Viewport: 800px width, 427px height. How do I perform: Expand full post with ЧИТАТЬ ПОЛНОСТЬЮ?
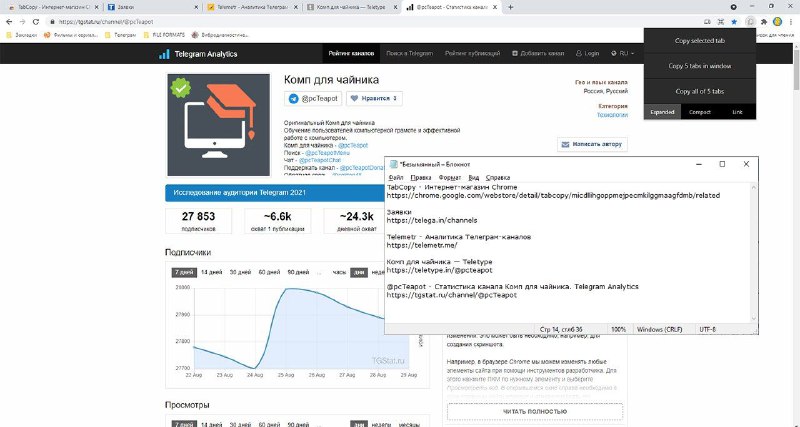click(535, 411)
